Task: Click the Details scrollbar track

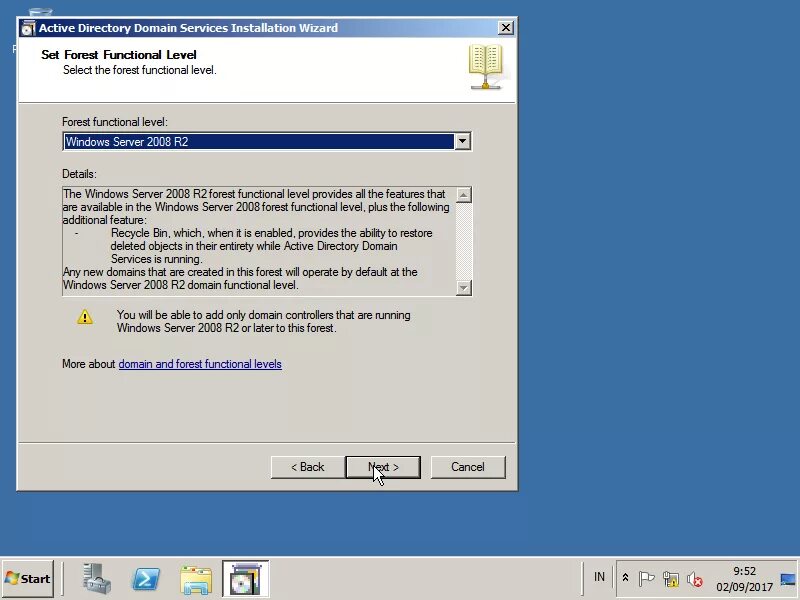Action: (x=463, y=241)
